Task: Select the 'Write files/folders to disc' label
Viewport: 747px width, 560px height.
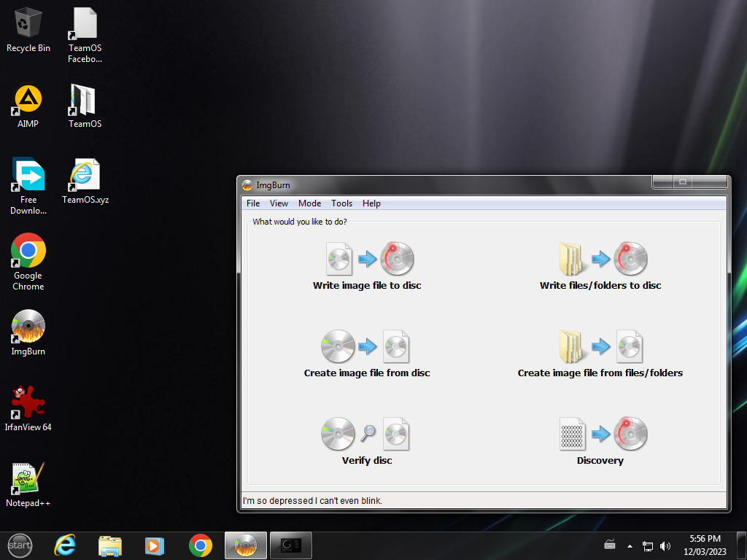Action: point(600,285)
